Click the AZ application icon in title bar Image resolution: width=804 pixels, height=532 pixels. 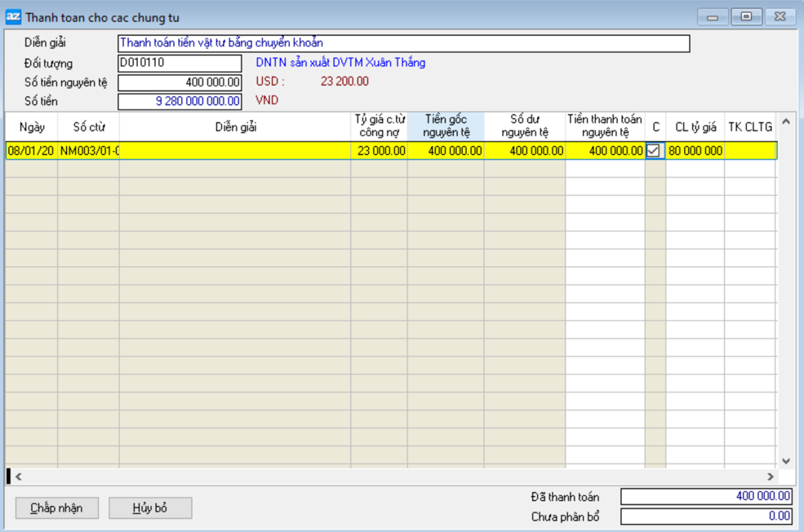coord(13,17)
